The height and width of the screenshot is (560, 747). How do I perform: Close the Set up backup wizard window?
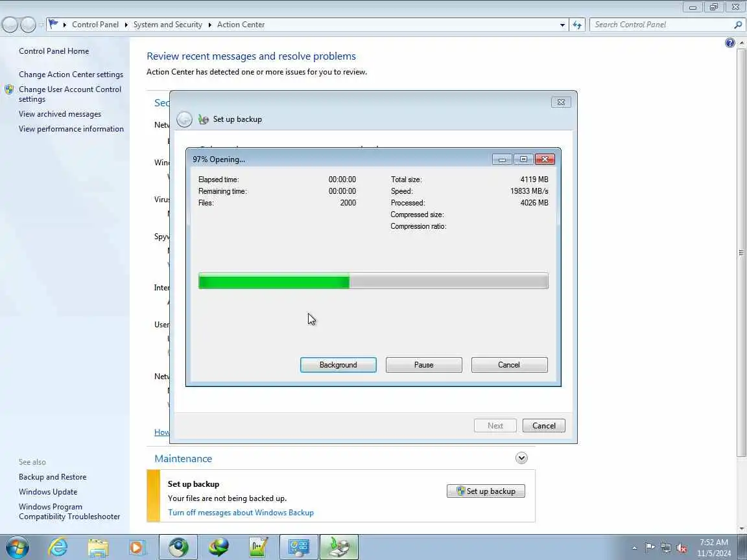tap(561, 102)
